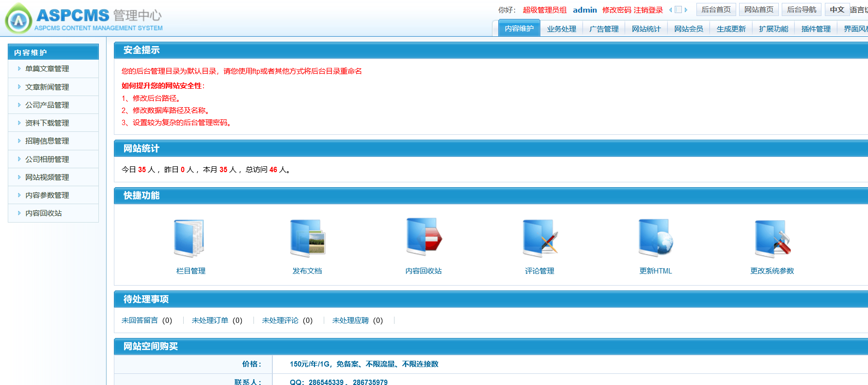Click arrow bullet beside 招聘信息管理
The image size is (868, 385).
coord(19,141)
